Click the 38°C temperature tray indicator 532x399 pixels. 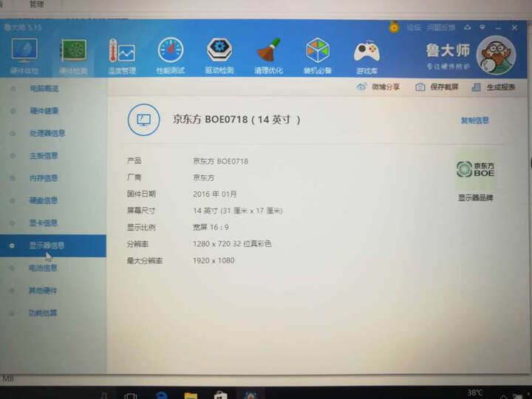coord(475,393)
